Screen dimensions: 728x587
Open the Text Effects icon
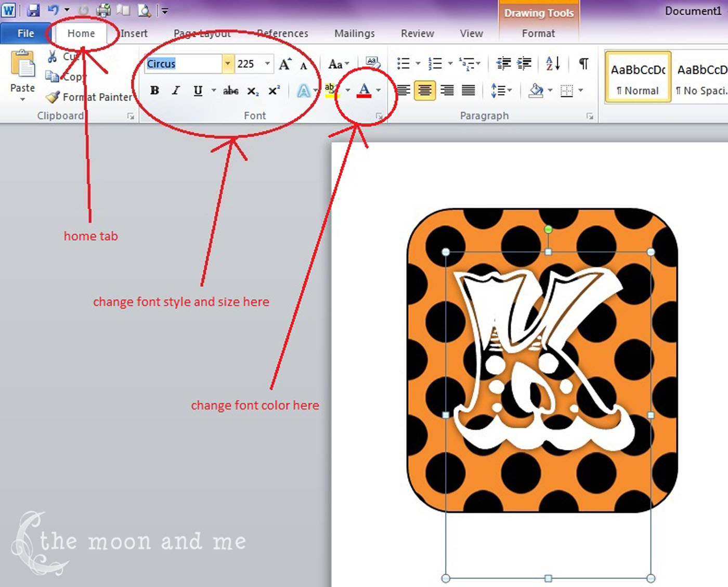(x=303, y=90)
